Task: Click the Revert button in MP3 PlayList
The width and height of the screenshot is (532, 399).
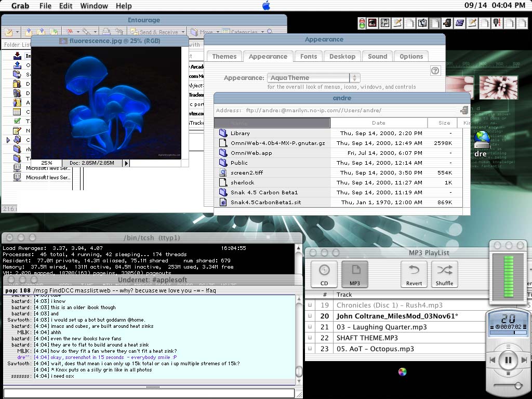Action: pos(414,274)
